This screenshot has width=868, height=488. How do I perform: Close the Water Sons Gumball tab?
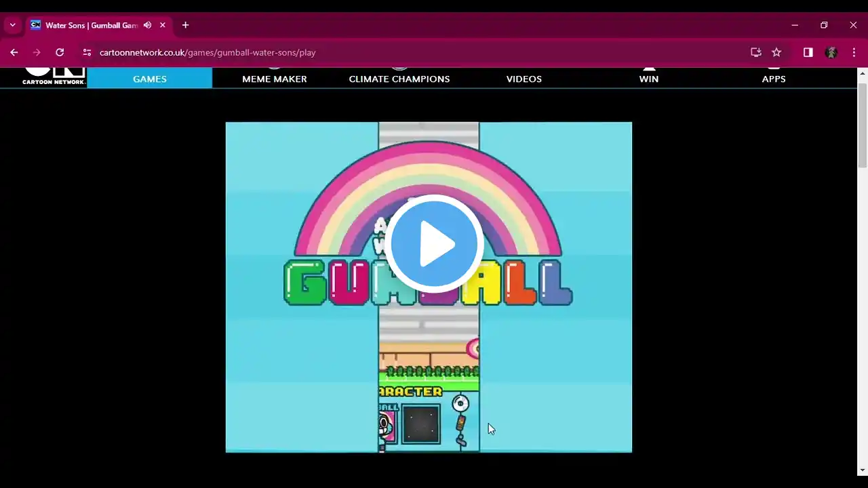click(x=163, y=25)
